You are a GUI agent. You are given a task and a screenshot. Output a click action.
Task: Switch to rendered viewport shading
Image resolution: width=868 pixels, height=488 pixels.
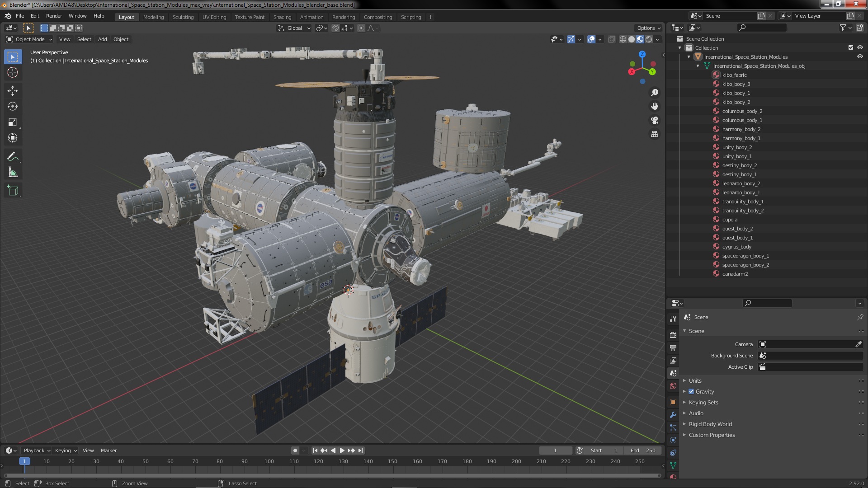click(649, 39)
